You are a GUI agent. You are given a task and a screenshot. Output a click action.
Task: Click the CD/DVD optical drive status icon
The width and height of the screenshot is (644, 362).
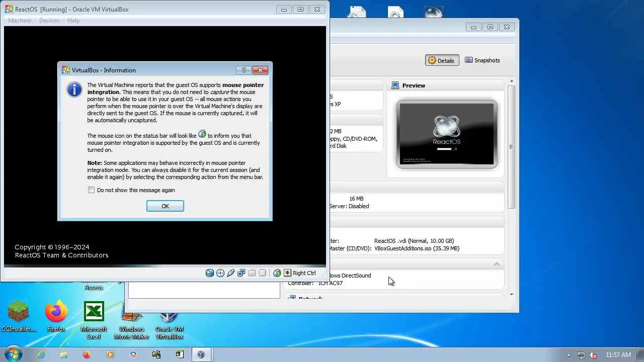pyautogui.click(x=220, y=273)
